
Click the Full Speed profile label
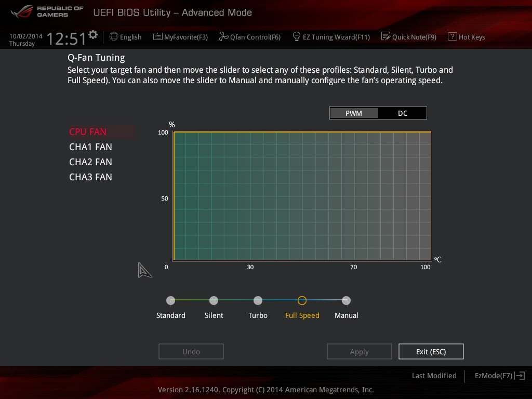302,315
